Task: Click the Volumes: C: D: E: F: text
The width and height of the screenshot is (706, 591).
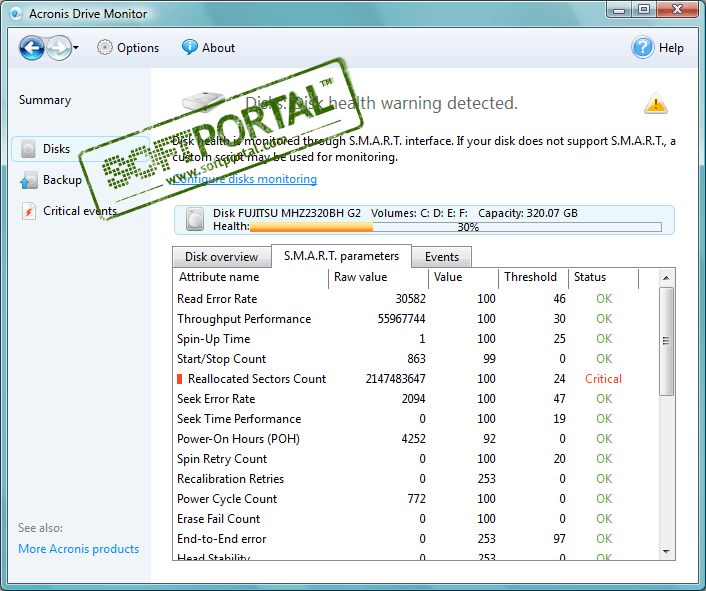Action: tap(419, 213)
